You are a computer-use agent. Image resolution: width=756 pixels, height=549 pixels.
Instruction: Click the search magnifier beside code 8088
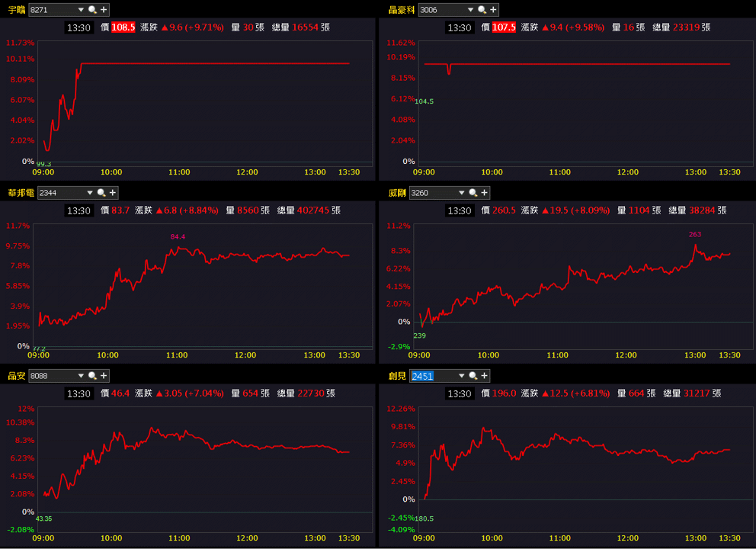[x=92, y=375]
